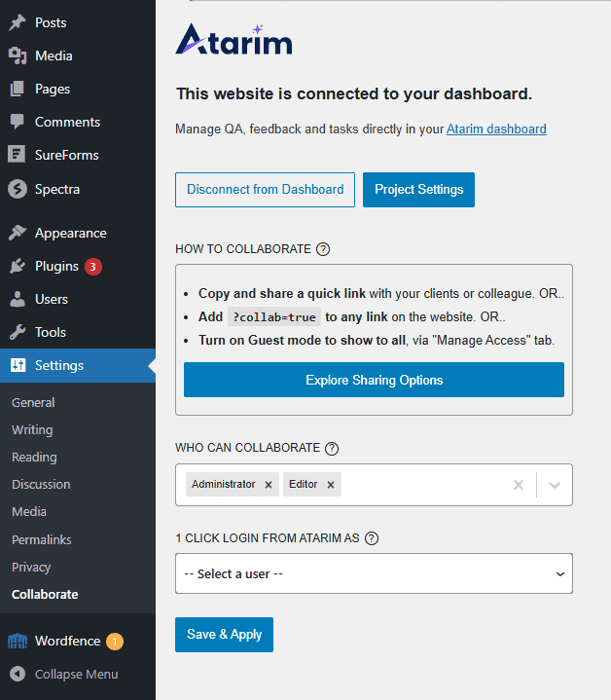Viewport: 611px width, 700px height.
Task: Click the Comments speech bubble icon
Action: [18, 122]
